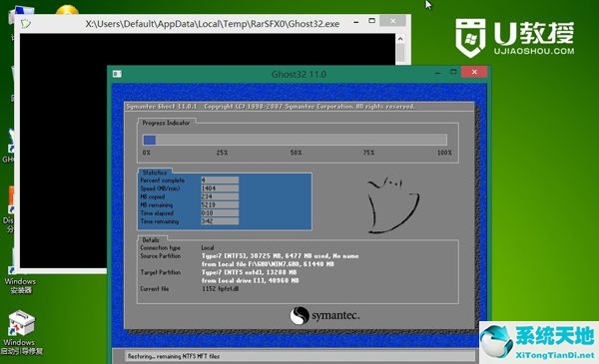This screenshot has height=364, width=599.
Task: Close the Ghost32.exe console window
Action: pos(393,21)
